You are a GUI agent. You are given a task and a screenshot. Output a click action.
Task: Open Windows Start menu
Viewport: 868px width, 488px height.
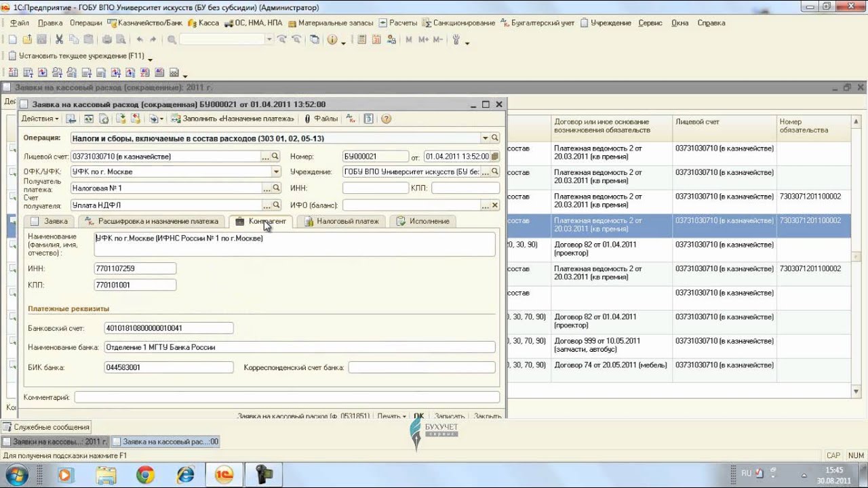coord(16,474)
